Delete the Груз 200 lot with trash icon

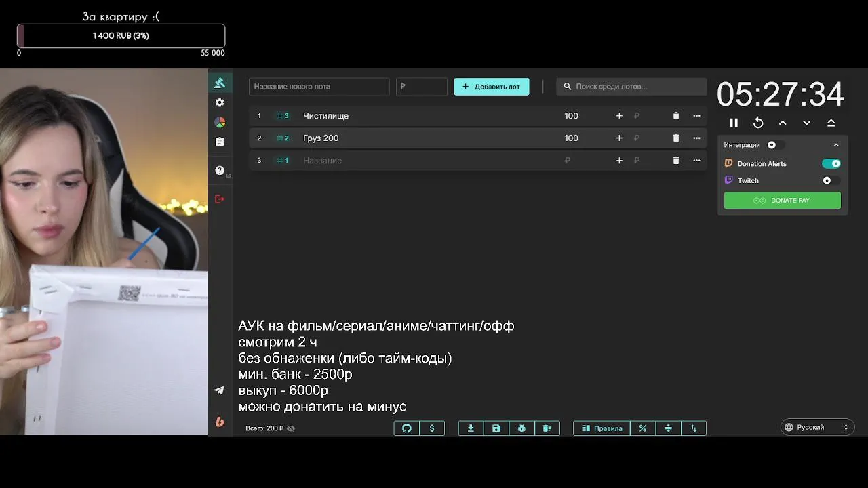[x=676, y=138]
